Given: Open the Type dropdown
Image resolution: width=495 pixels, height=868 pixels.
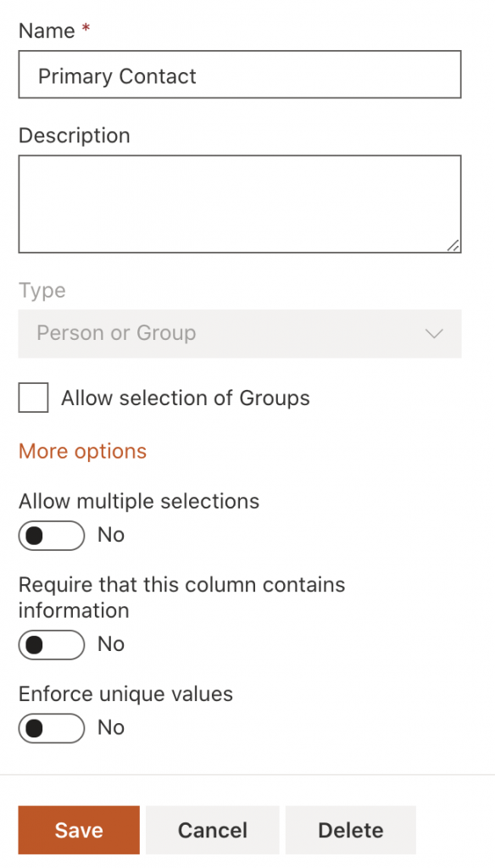Looking at the screenshot, I should pyautogui.click(x=240, y=333).
